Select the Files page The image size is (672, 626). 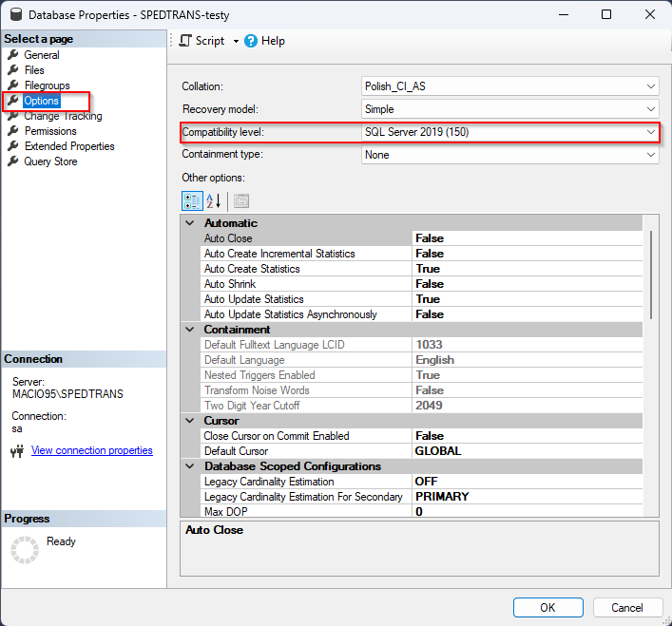click(x=34, y=70)
